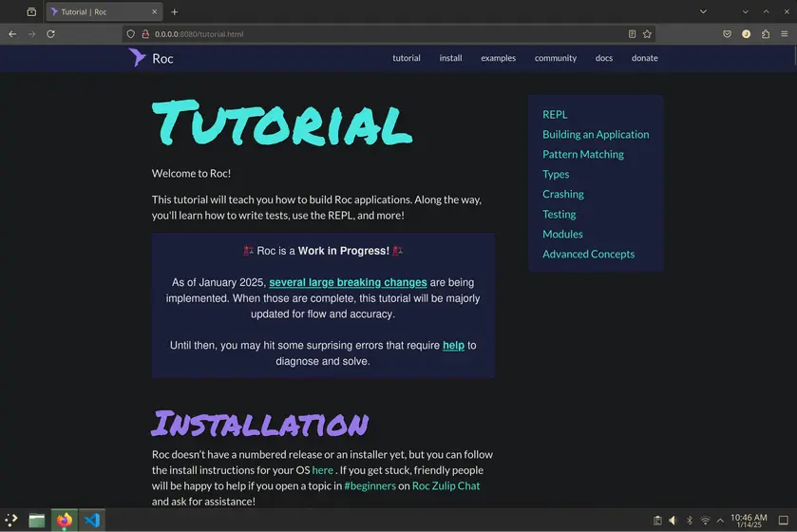Click the Roc site name text
797x532 pixels.
[162, 59]
